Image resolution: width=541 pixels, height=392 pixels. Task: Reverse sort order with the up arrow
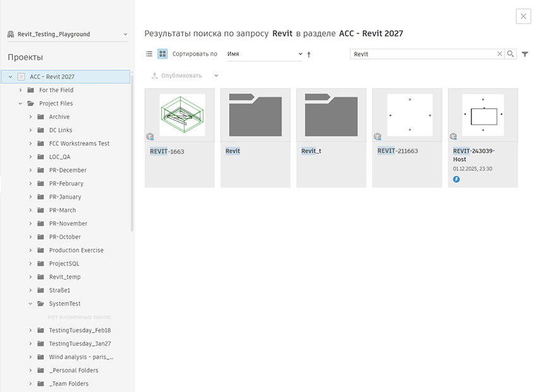coord(309,54)
